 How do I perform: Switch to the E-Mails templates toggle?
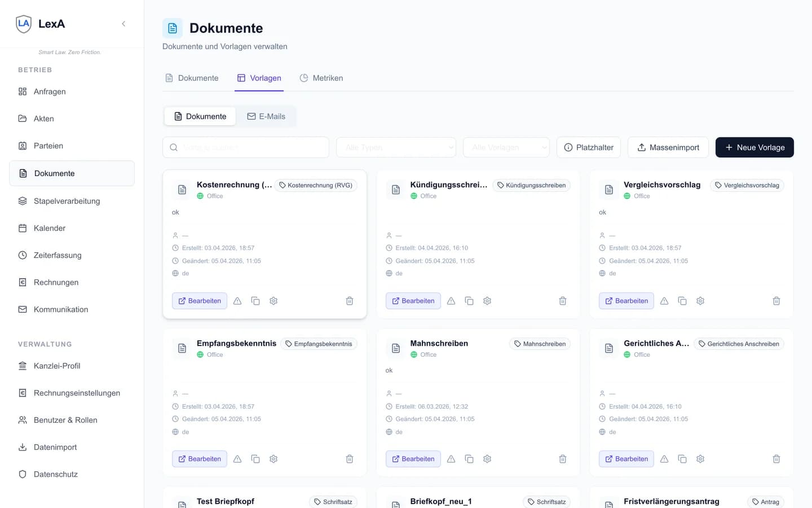(266, 116)
